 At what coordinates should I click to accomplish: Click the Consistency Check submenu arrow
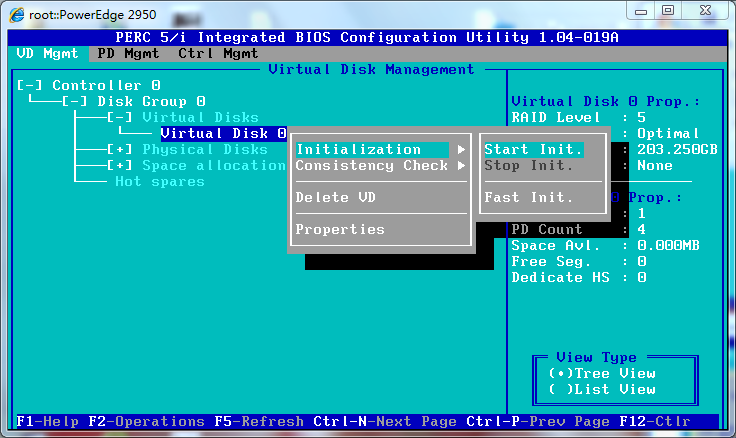click(x=461, y=165)
